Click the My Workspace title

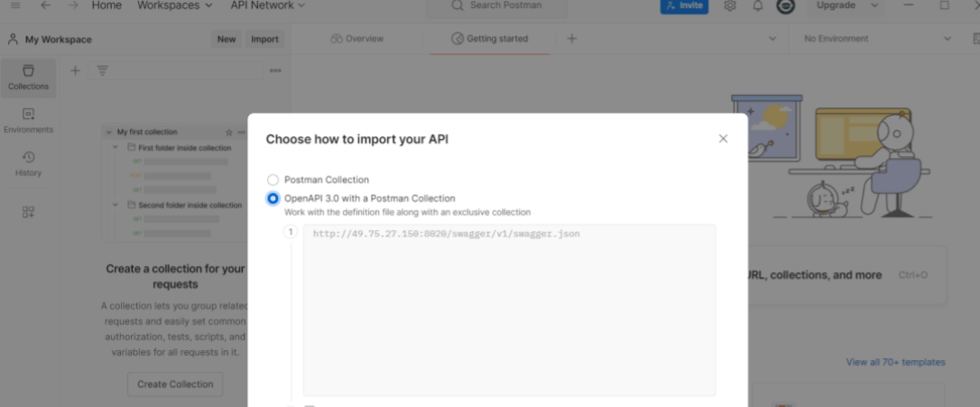click(x=59, y=40)
